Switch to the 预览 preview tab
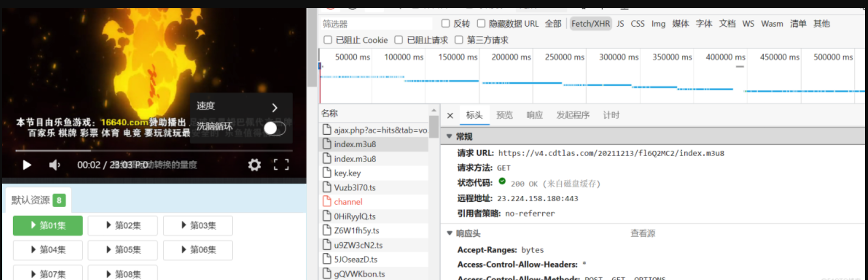 (504, 115)
